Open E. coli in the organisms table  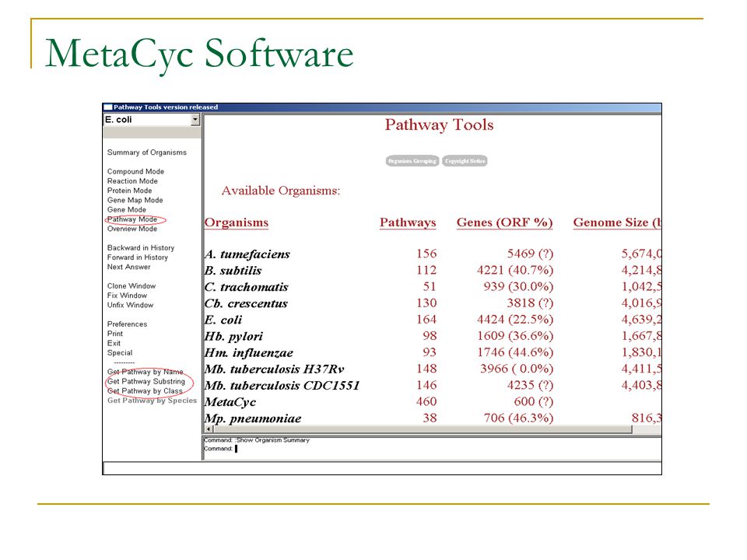(223, 320)
